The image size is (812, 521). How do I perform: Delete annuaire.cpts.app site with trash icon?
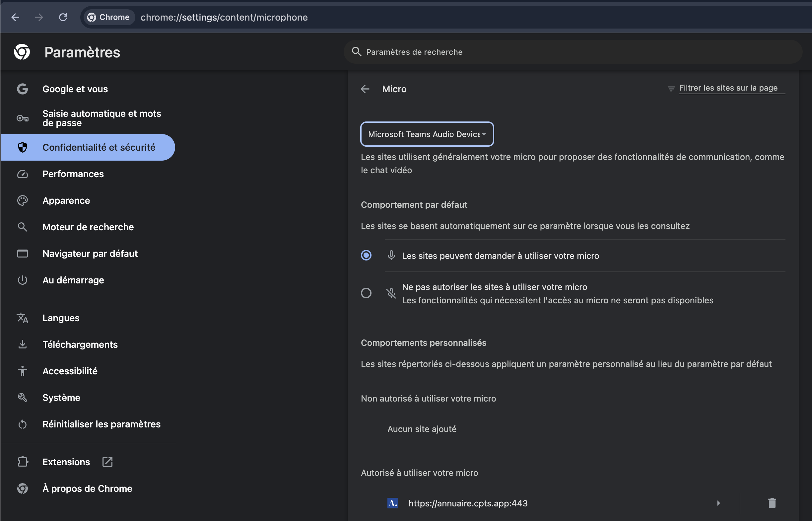pos(772,503)
